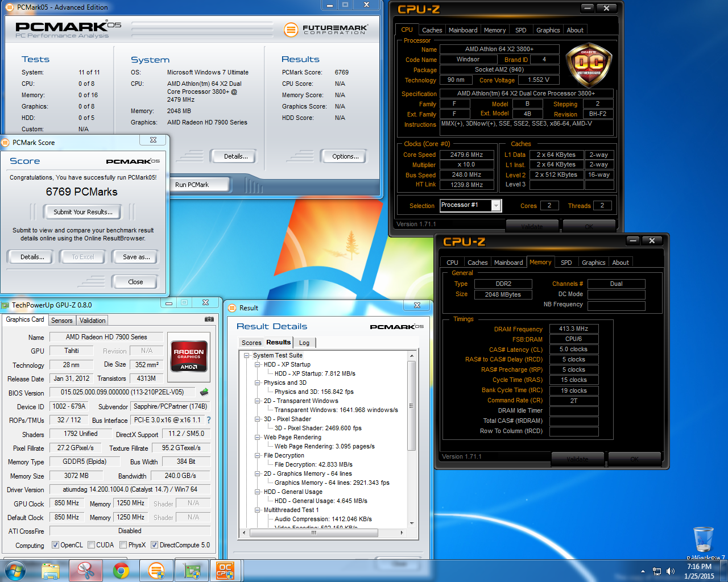Switch to PCMark05 taskbar icon
Screen dimensions: 728x582
(x=156, y=571)
